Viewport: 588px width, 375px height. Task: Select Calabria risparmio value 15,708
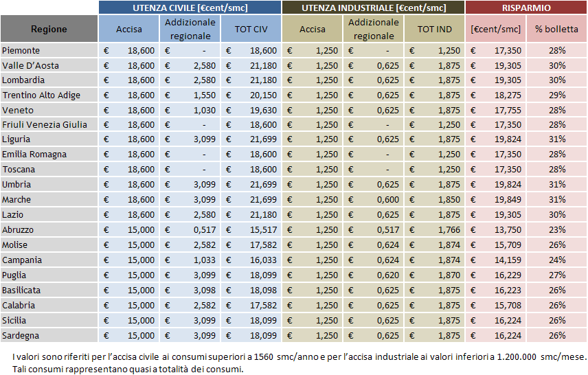click(508, 305)
